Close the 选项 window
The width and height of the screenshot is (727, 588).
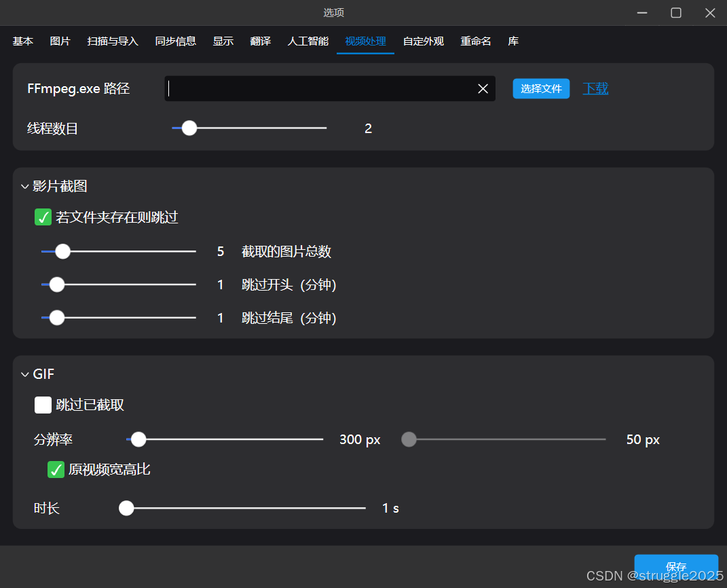(710, 13)
